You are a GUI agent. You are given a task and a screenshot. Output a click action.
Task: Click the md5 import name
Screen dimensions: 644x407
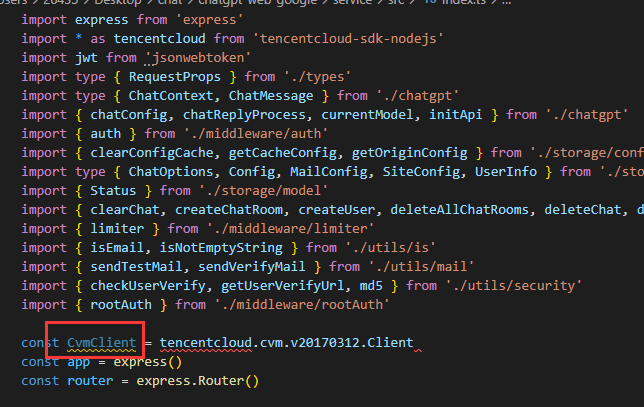click(371, 286)
